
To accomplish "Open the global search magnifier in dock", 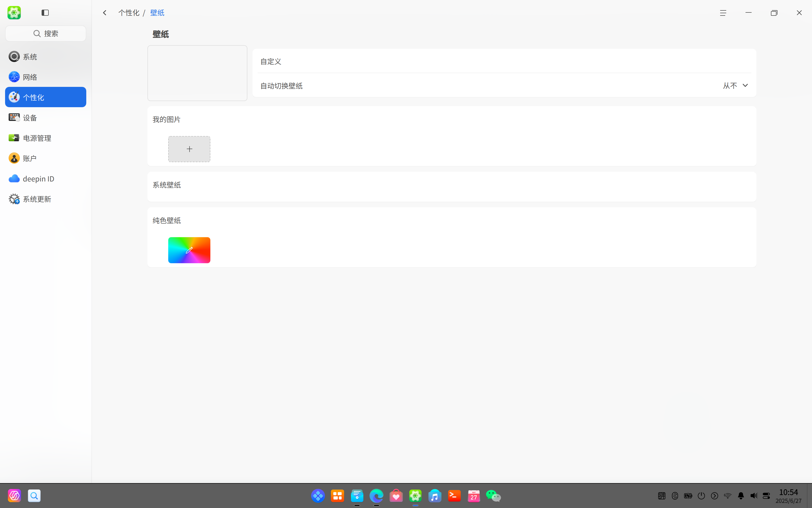I will [34, 496].
